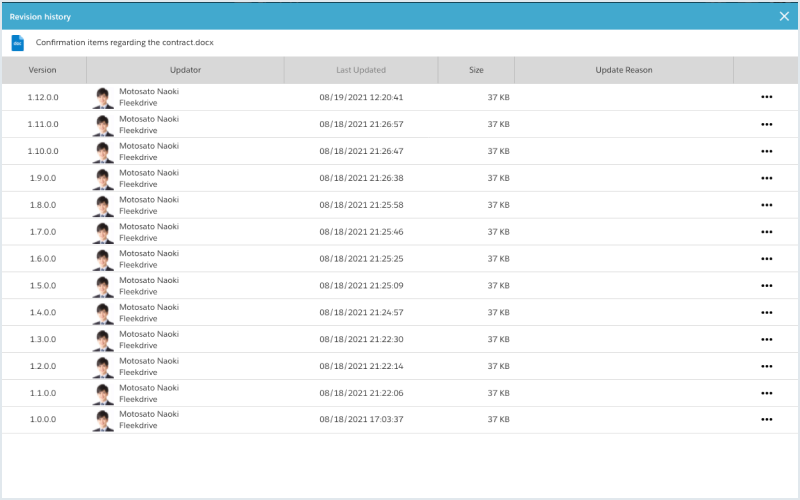Viewport: 800px width, 500px height.
Task: Click timestamp 08/18/2021 21:25:09
Action: coord(361,285)
